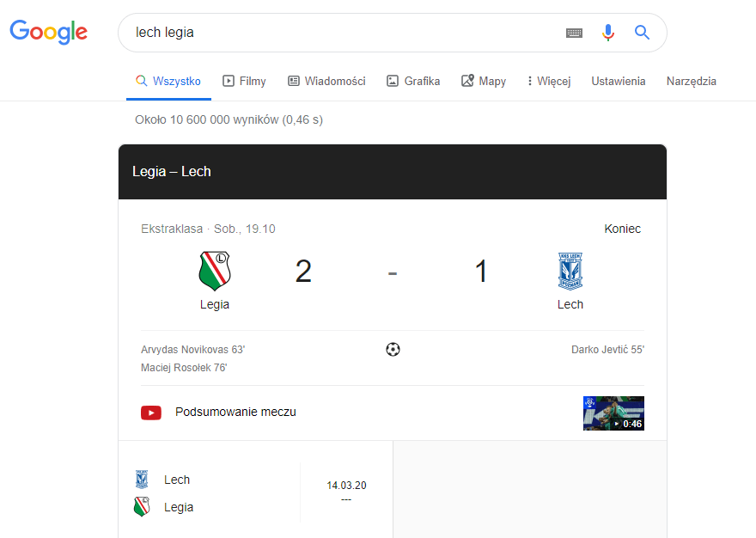Play the 0:46 match highlight thumbnail
This screenshot has height=538, width=756.
click(613, 413)
